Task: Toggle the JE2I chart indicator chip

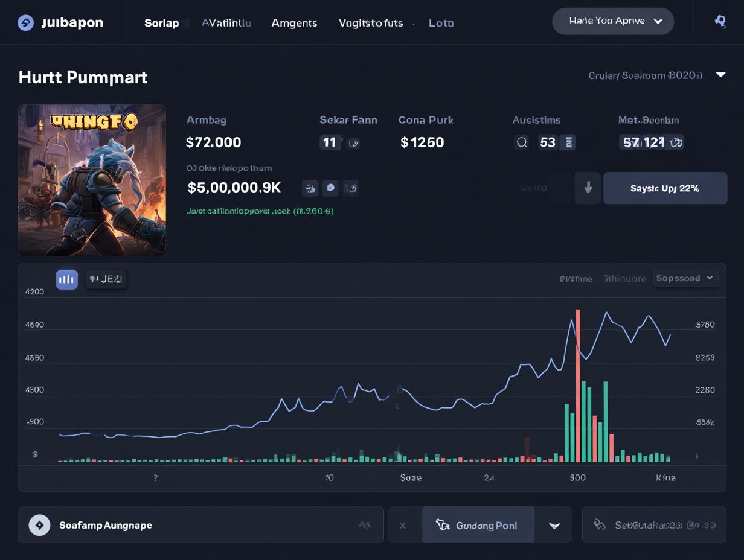Action: point(106,279)
